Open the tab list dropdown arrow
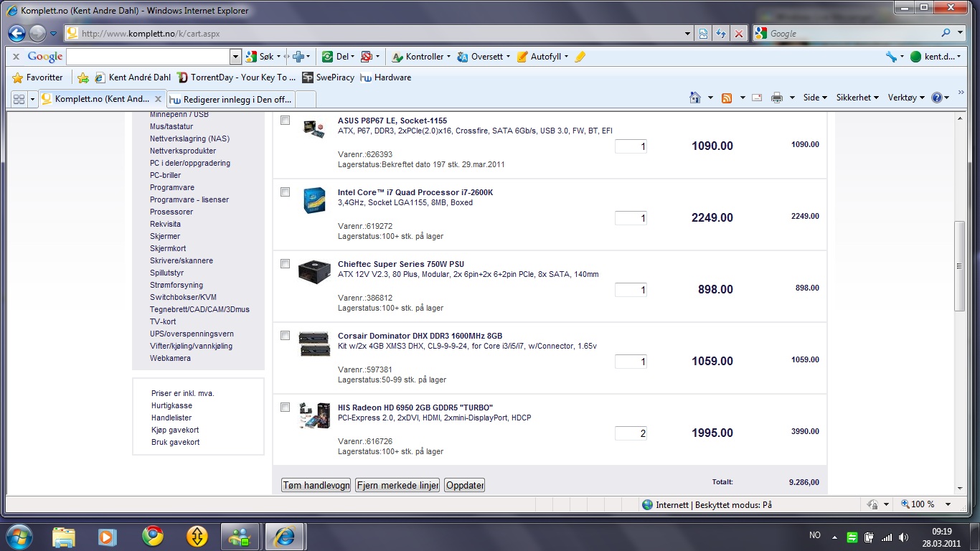The width and height of the screenshot is (980, 551). pos(32,98)
